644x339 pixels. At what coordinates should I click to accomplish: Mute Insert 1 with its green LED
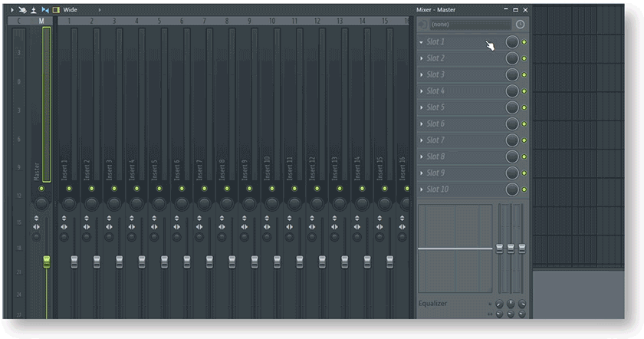tap(69, 189)
